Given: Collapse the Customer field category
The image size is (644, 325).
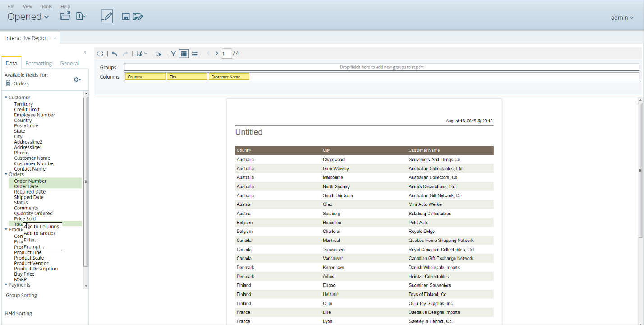Looking at the screenshot, I should click(x=6, y=97).
